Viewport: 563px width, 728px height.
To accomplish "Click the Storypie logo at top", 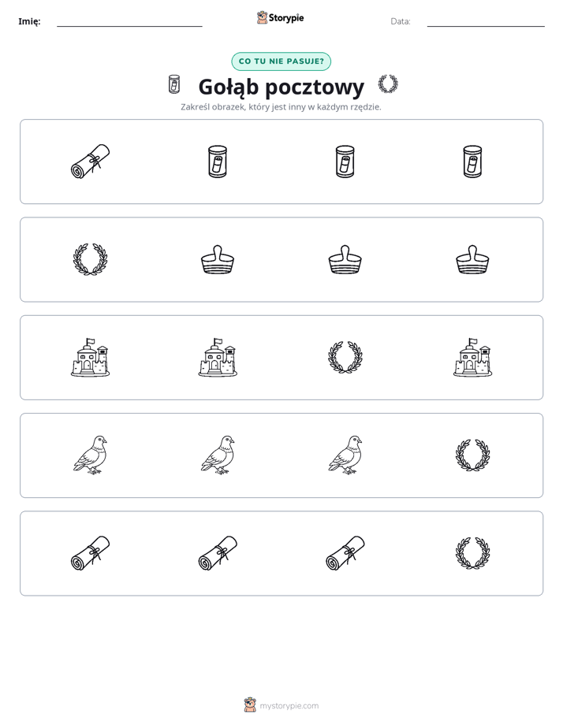I will coord(280,17).
